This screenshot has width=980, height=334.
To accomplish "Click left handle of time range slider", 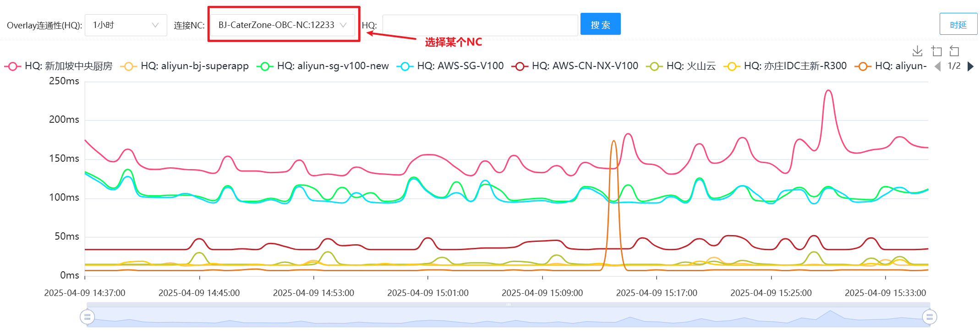I will [87, 317].
